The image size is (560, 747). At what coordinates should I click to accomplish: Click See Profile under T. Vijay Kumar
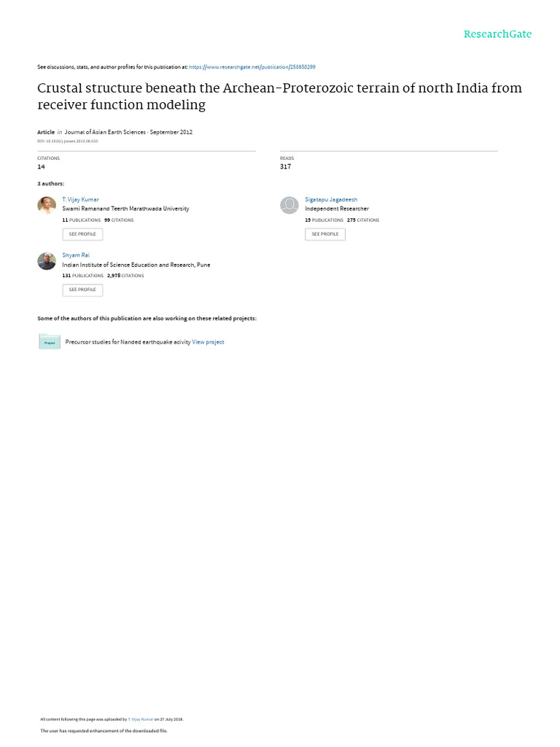pyautogui.click(x=82, y=234)
